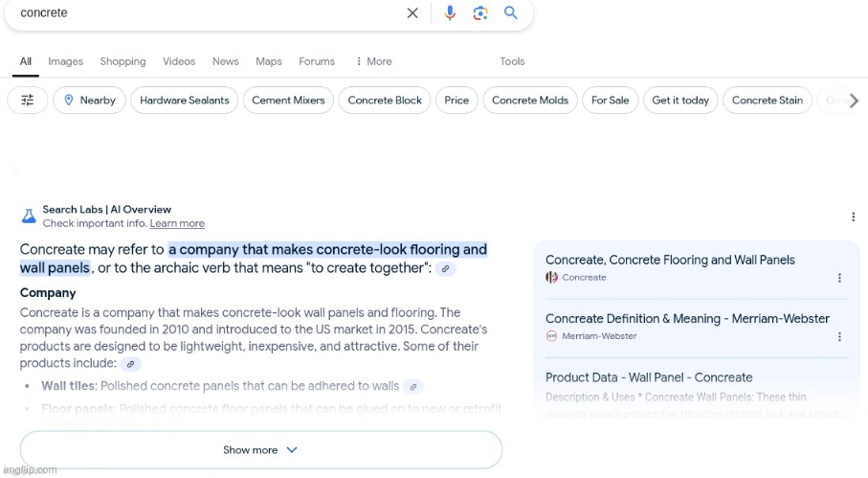The width and height of the screenshot is (868, 478).
Task: Click the Concreate site favicon
Action: pos(551,277)
